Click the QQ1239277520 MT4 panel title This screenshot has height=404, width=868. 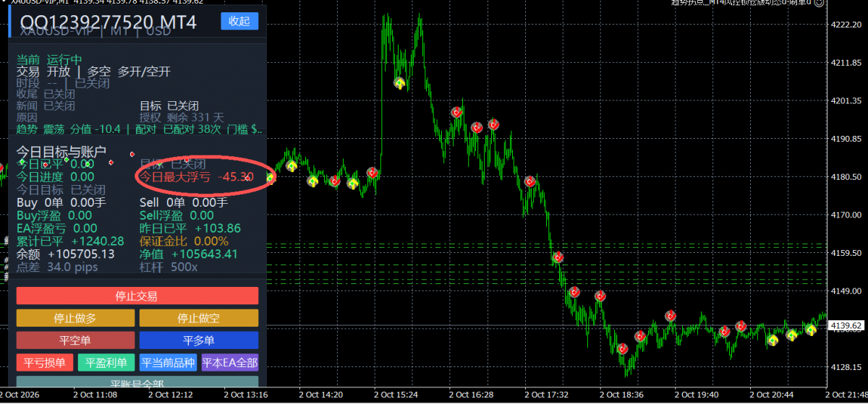coord(109,22)
